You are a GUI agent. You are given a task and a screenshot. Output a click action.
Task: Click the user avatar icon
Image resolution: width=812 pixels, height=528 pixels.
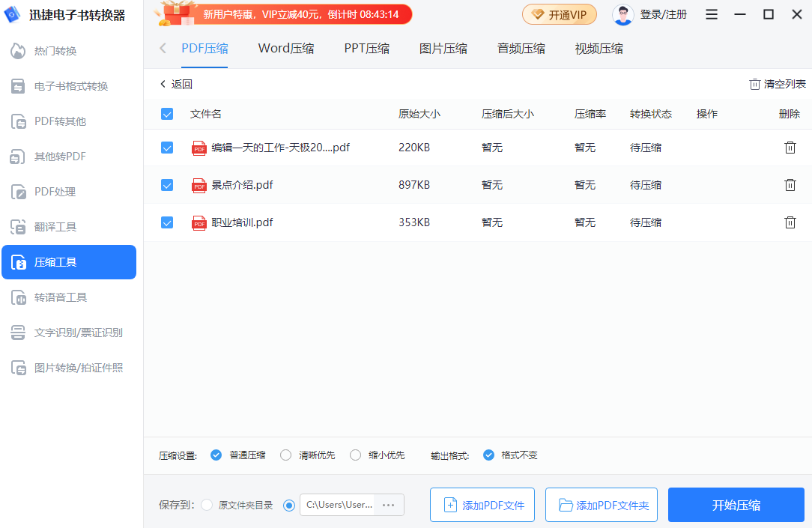pyautogui.click(x=622, y=15)
